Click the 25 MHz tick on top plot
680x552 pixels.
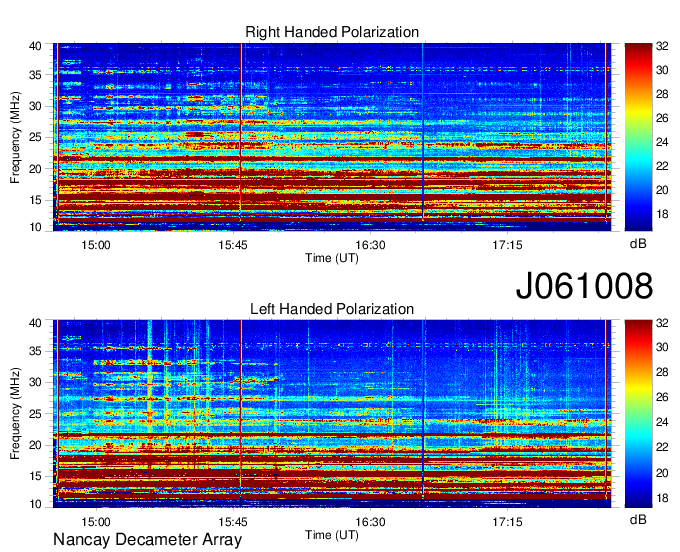point(35,137)
